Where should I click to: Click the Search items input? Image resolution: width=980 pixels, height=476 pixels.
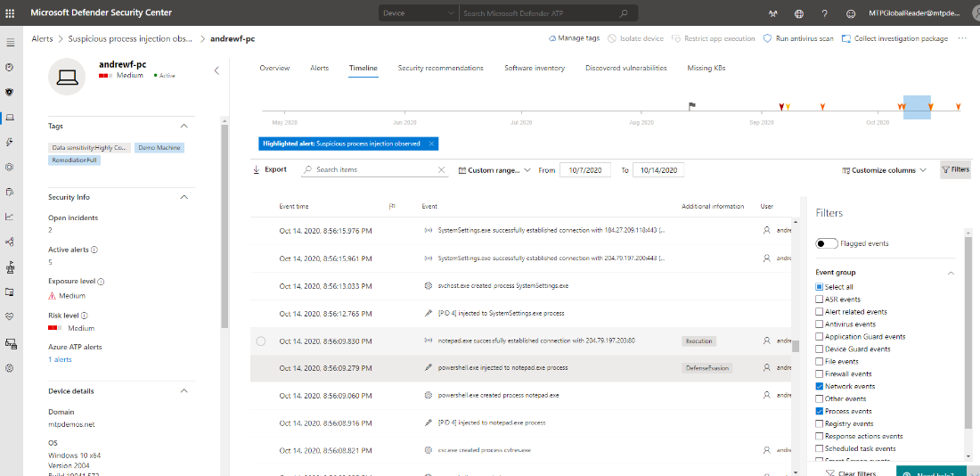[x=374, y=169]
